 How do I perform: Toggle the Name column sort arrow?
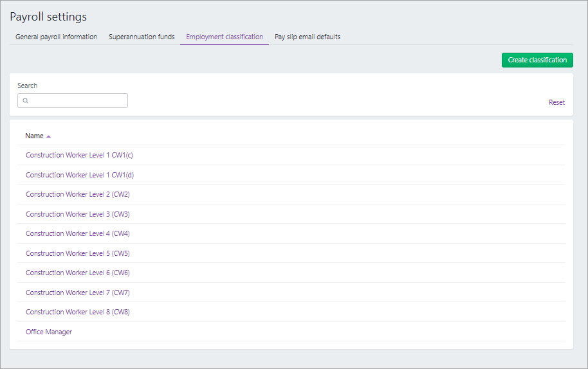pyautogui.click(x=48, y=136)
